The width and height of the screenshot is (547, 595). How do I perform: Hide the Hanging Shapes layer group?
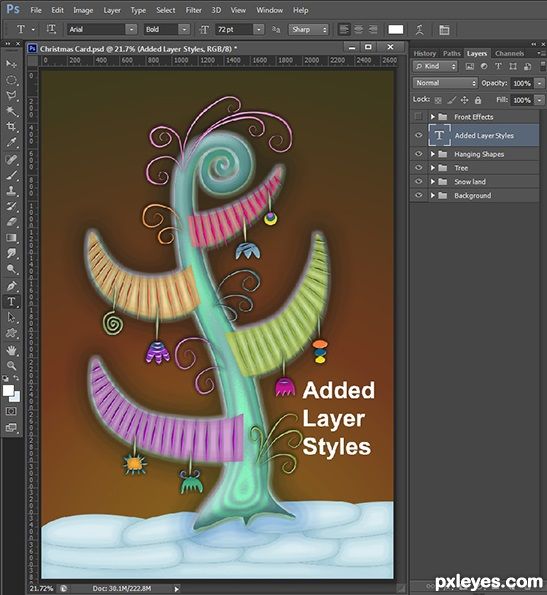418,154
